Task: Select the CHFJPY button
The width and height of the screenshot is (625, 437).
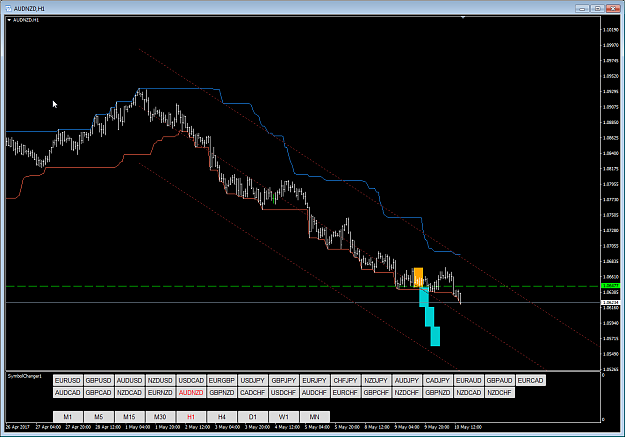Action: click(345, 380)
